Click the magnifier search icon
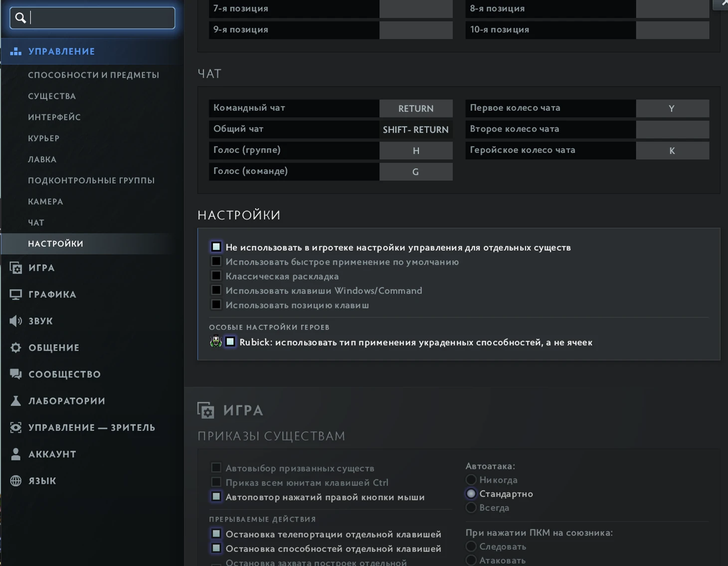728x566 pixels. click(x=20, y=18)
